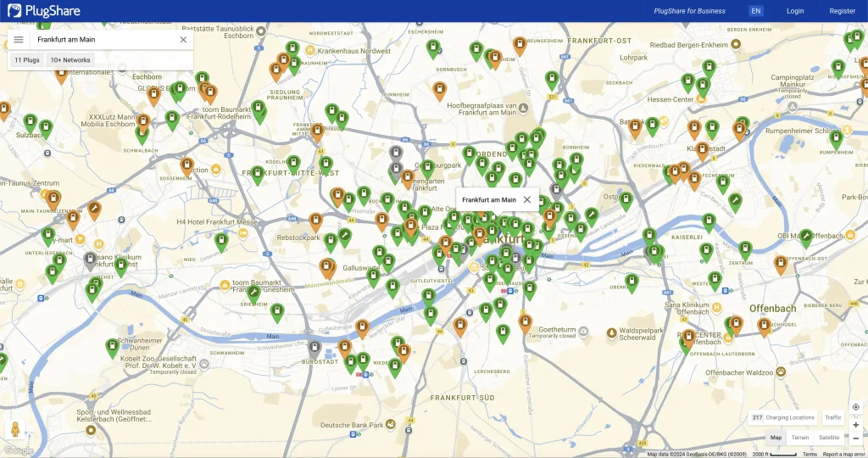The image size is (868, 458).
Task: Click the Sana Klinikum Offenbach hospital icon
Action: click(717, 307)
